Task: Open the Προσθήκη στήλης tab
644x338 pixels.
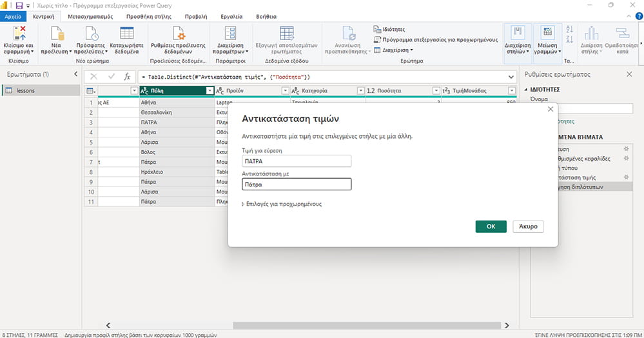Action: [x=149, y=16]
